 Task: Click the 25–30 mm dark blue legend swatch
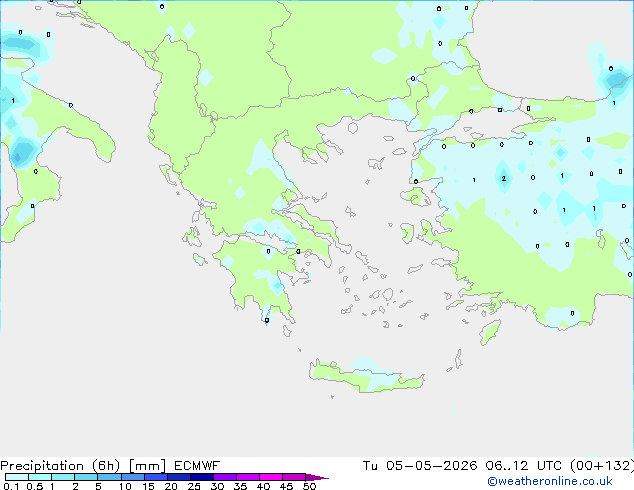click(201, 477)
